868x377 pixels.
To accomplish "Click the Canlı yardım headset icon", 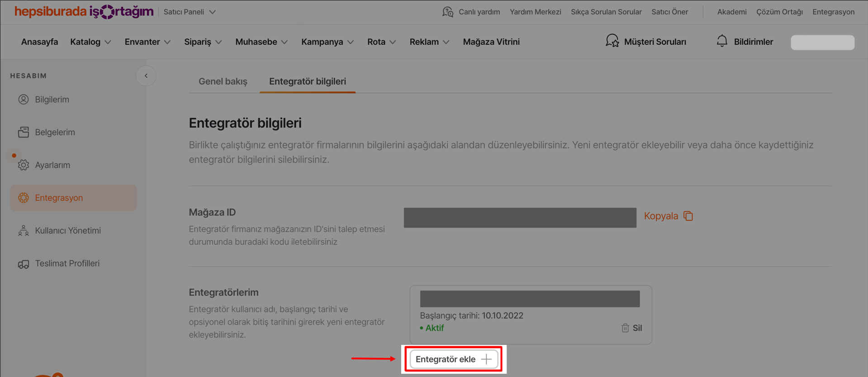I will click(448, 12).
